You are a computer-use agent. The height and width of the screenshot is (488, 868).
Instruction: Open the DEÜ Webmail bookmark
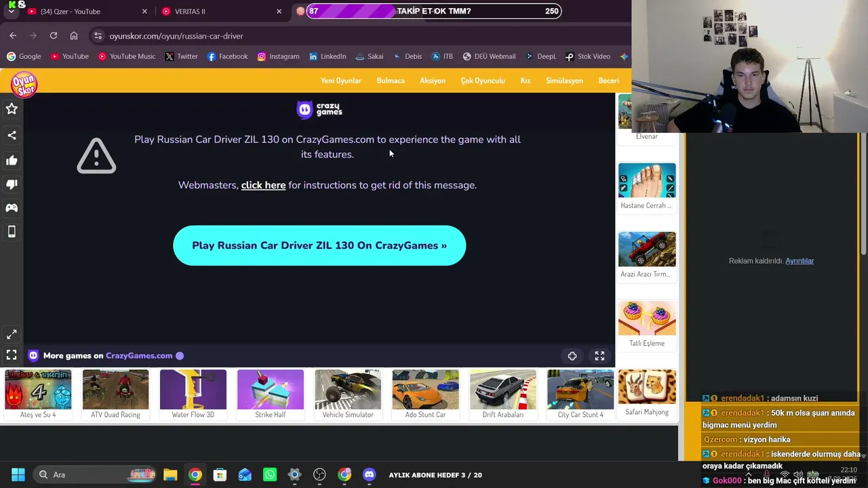[x=489, y=56]
